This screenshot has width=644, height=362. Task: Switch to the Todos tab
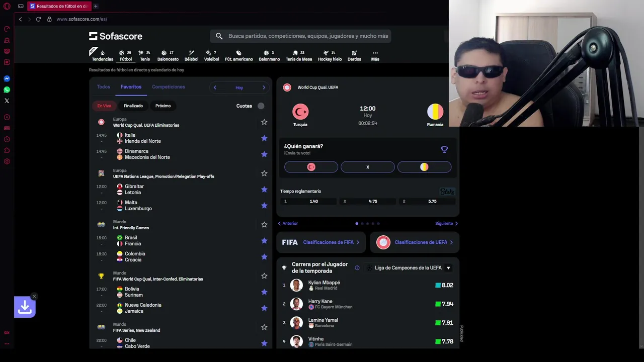(x=103, y=87)
